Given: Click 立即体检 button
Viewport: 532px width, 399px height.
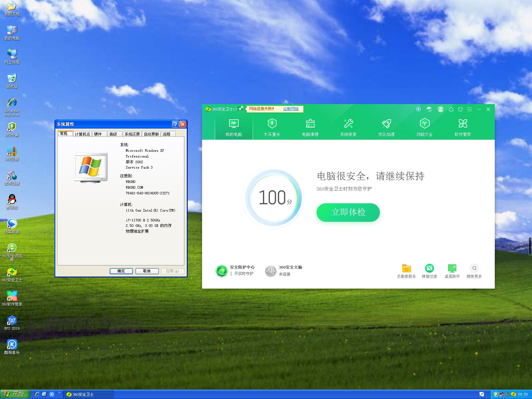Looking at the screenshot, I should (348, 212).
